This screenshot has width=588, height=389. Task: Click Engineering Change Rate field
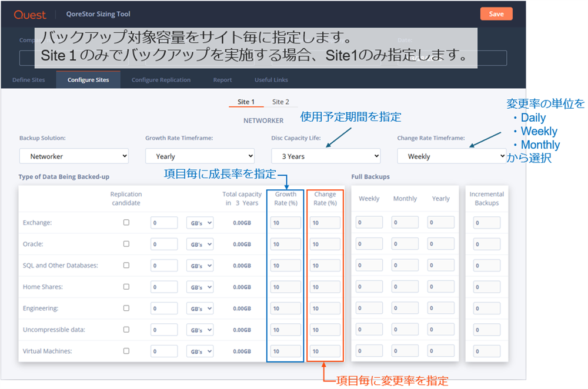coord(325,308)
